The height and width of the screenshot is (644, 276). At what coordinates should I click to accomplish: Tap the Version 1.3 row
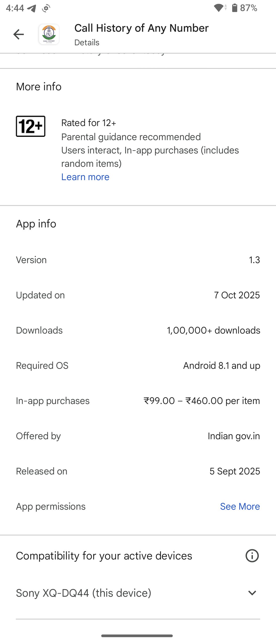click(138, 260)
